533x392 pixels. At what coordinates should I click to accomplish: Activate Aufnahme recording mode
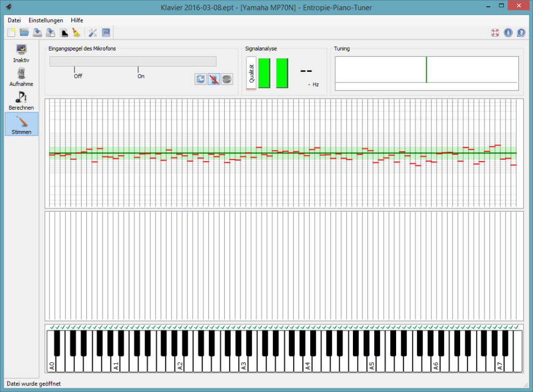(21, 76)
